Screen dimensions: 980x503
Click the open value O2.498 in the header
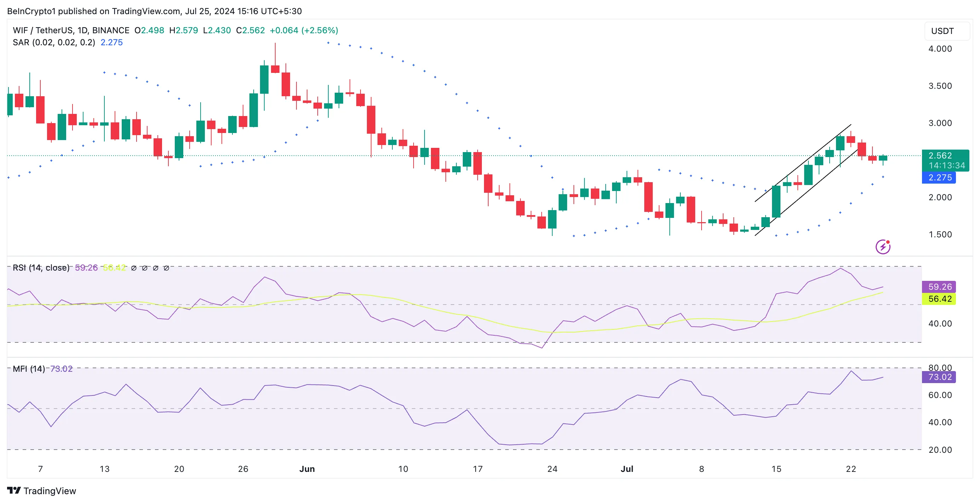(x=149, y=30)
